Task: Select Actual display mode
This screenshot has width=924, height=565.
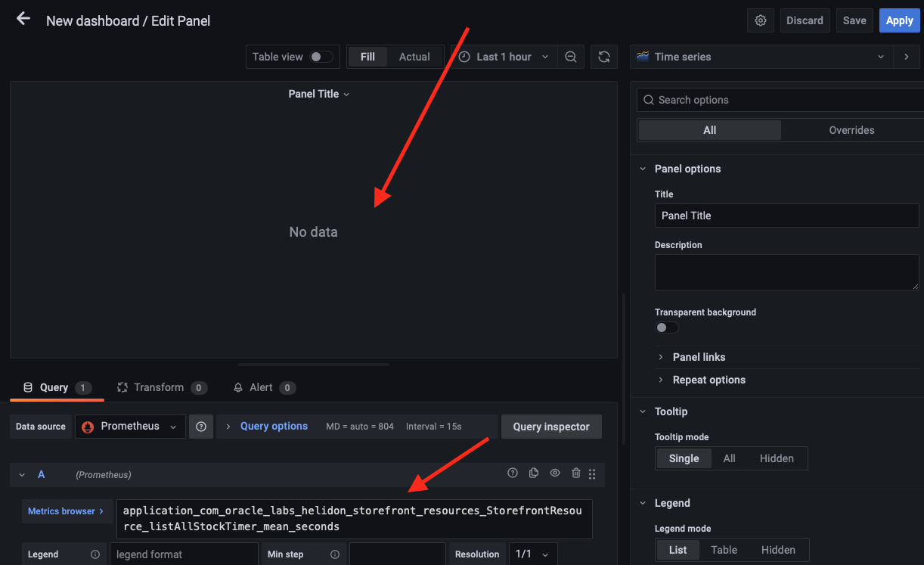Action: [414, 57]
